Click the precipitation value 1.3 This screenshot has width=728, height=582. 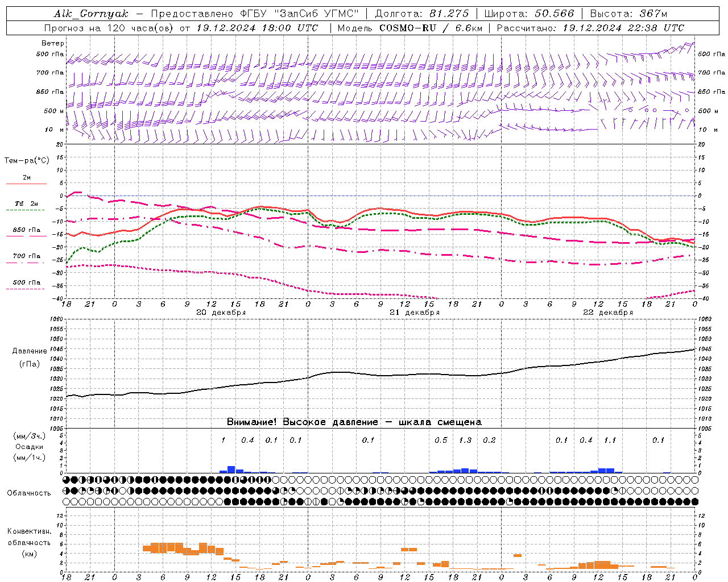tap(465, 440)
